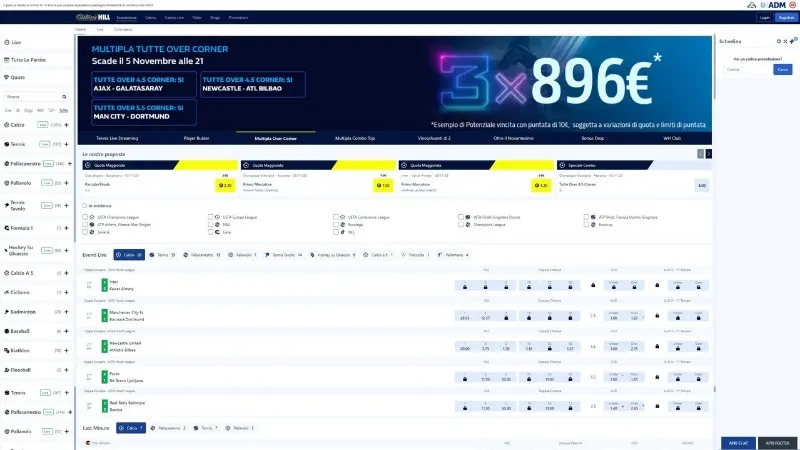Click the Quote icon in the sidebar
Screen dimensions: 800x450
coord(7,77)
